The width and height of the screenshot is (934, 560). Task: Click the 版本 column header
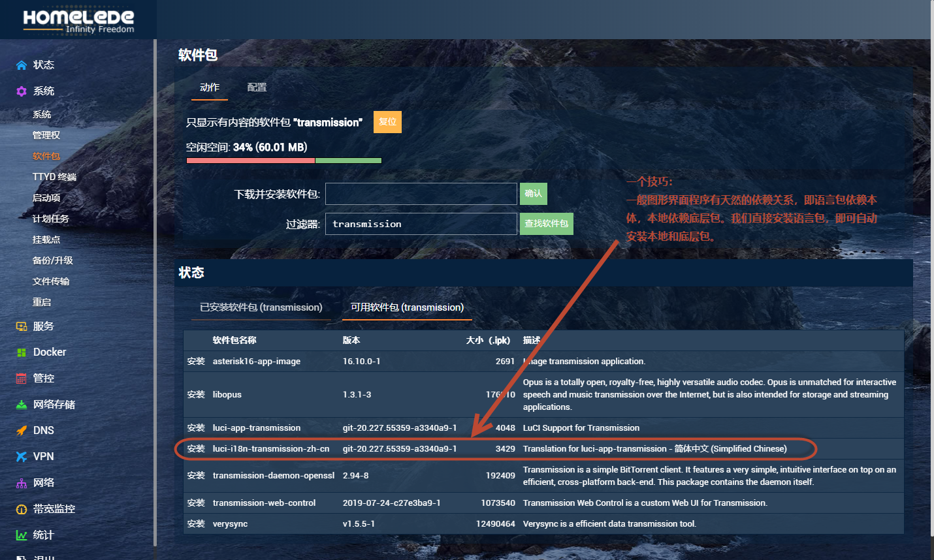tap(351, 341)
